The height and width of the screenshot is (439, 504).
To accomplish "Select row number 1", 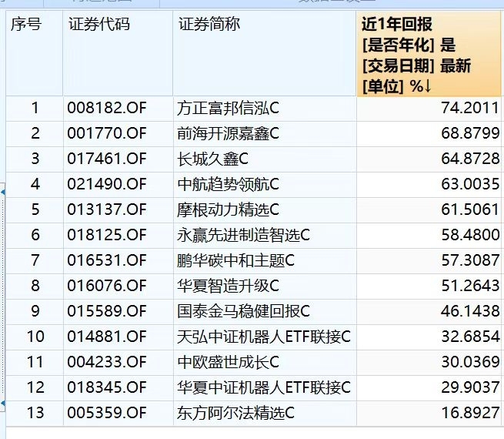I will click(35, 108).
